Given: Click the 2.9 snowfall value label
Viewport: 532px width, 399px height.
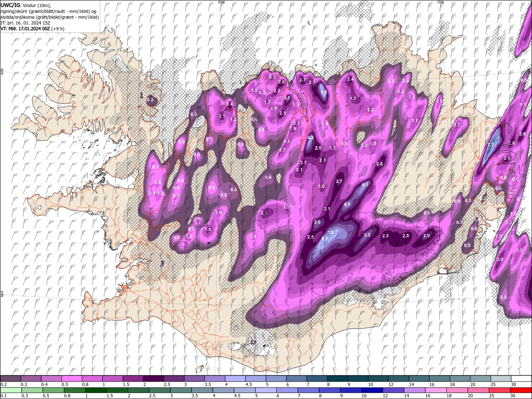Looking at the screenshot, I should click(x=426, y=236).
